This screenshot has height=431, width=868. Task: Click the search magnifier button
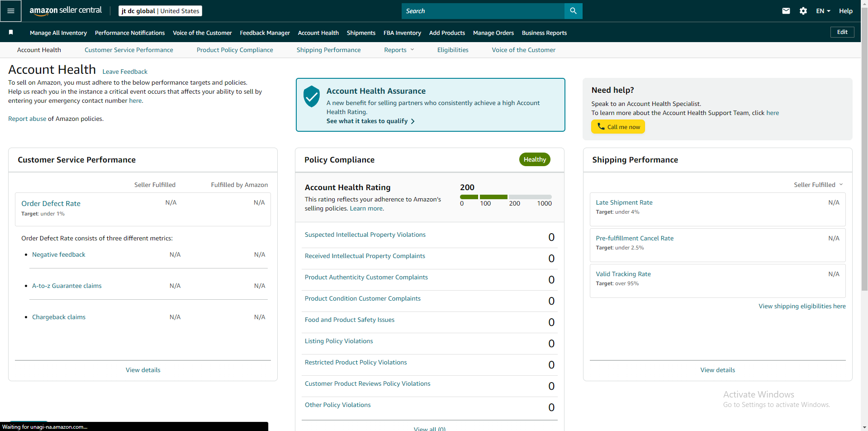coord(573,11)
